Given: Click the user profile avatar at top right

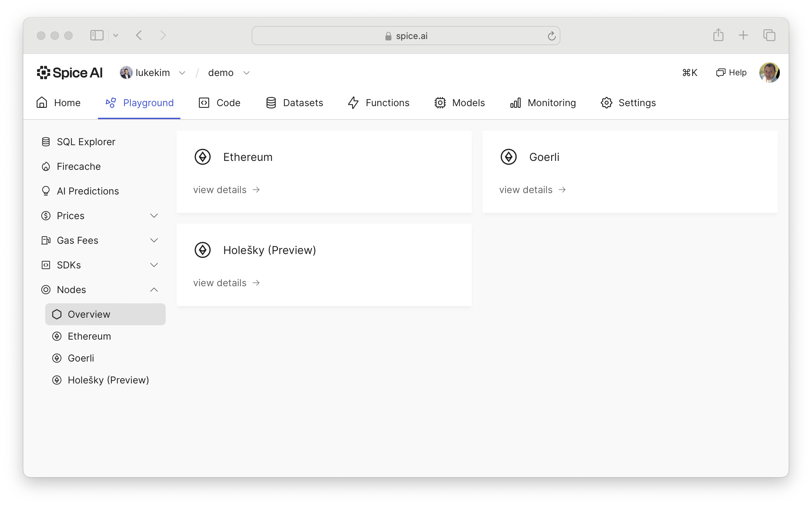Looking at the screenshot, I should (769, 73).
